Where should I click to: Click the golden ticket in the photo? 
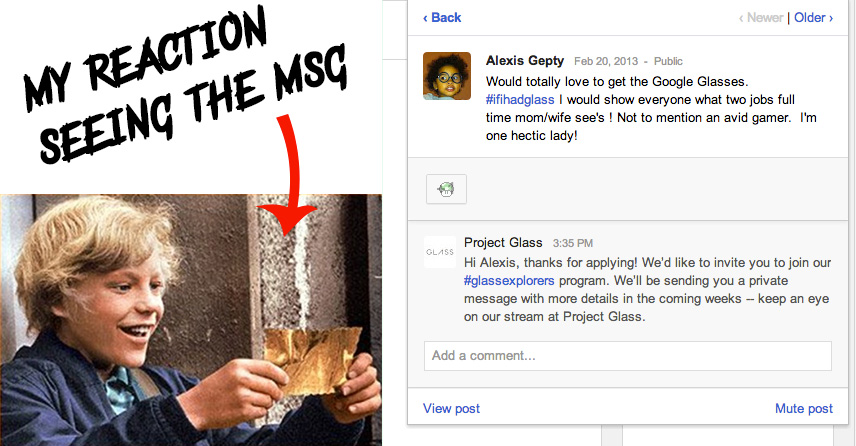click(312, 359)
